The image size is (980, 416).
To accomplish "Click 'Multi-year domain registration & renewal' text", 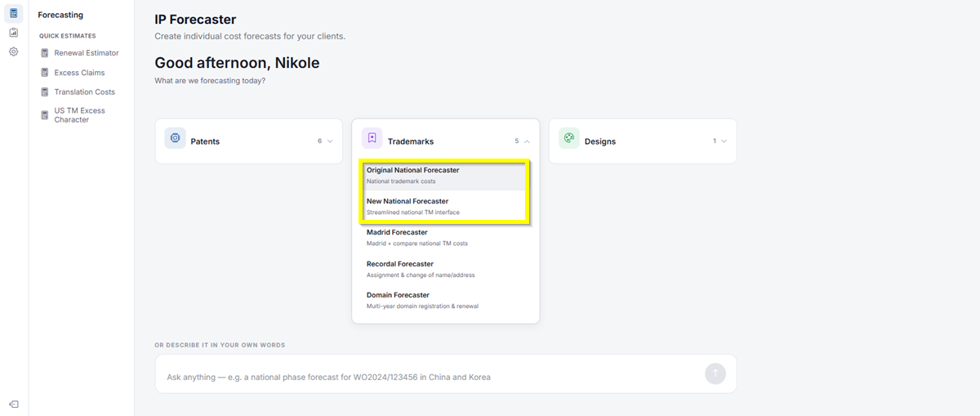I will click(422, 306).
